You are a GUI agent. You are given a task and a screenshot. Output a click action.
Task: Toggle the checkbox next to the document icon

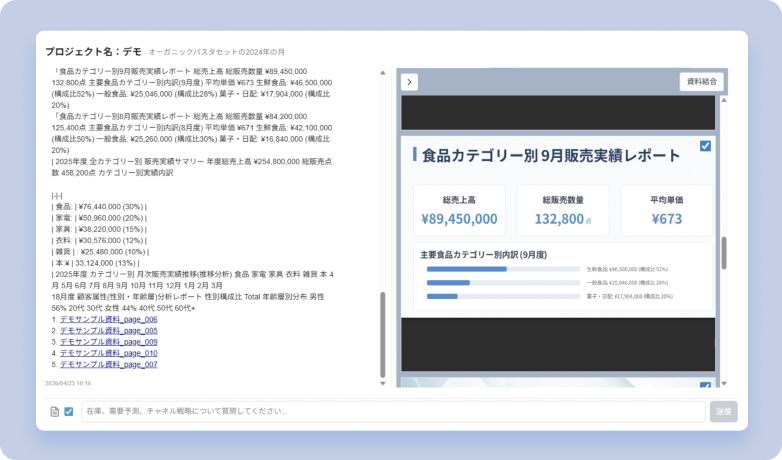point(69,412)
